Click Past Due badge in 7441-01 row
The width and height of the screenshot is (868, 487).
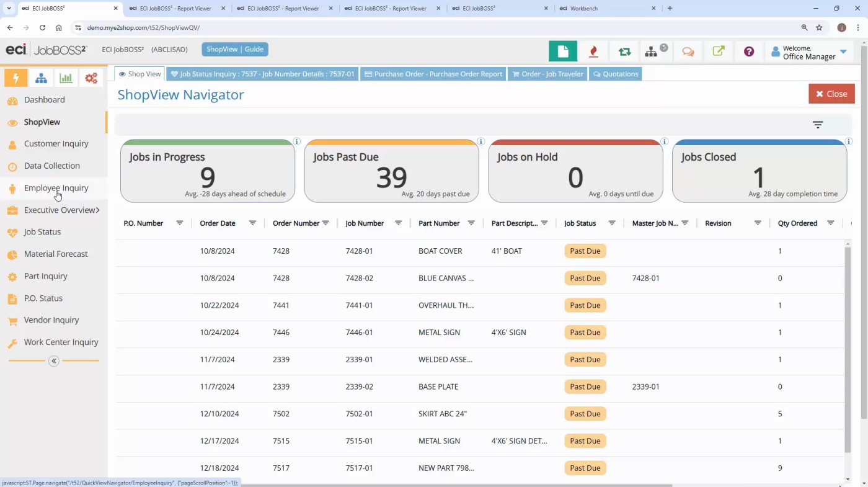tap(585, 305)
